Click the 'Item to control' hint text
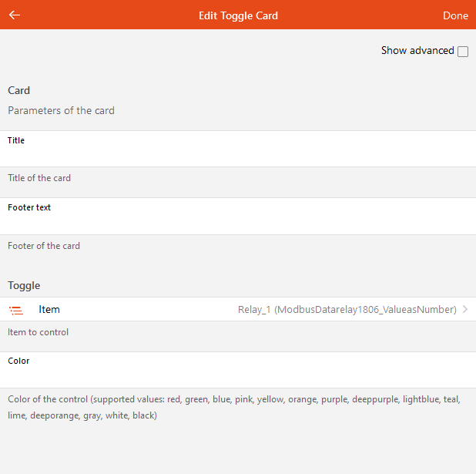This screenshot has height=474, width=476. [x=39, y=332]
